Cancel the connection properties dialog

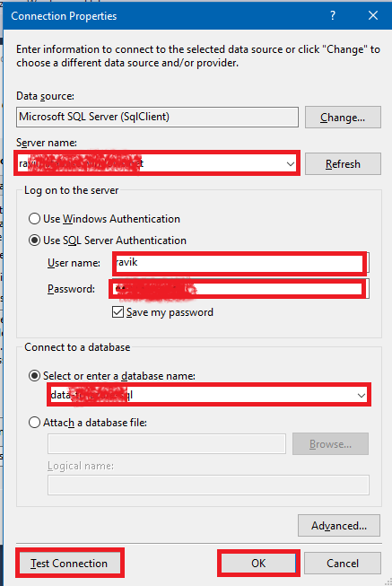coord(343,564)
